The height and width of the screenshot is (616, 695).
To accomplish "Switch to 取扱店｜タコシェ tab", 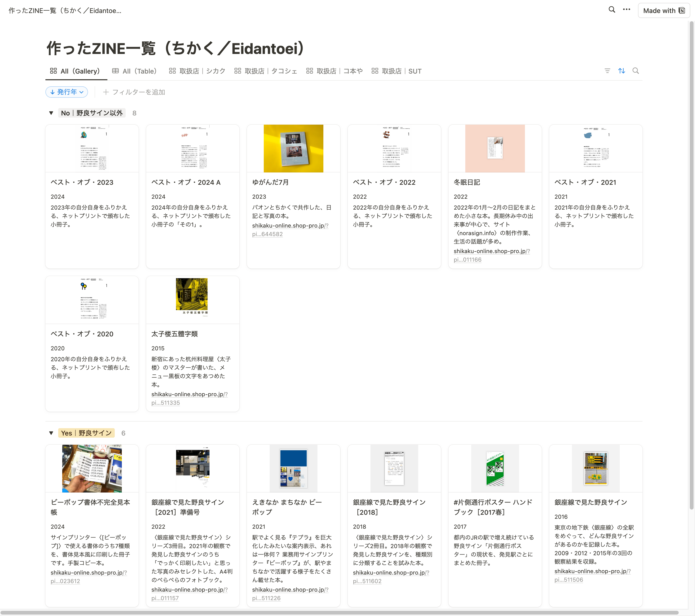I will [266, 71].
